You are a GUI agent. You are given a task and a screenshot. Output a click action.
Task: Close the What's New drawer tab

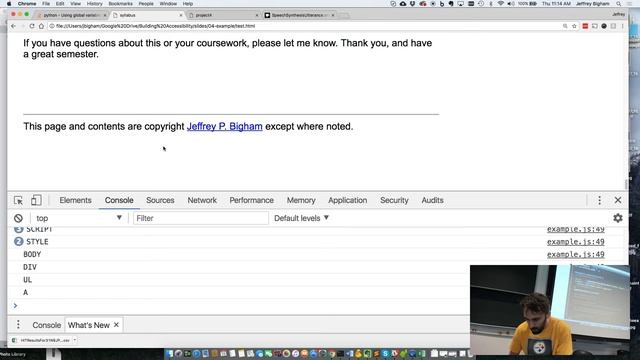click(116, 325)
